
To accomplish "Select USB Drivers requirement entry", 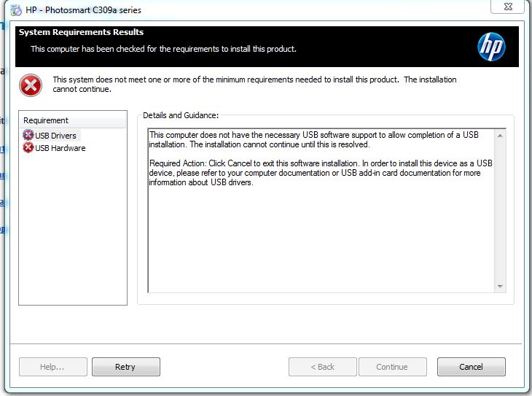I will (x=51, y=136).
